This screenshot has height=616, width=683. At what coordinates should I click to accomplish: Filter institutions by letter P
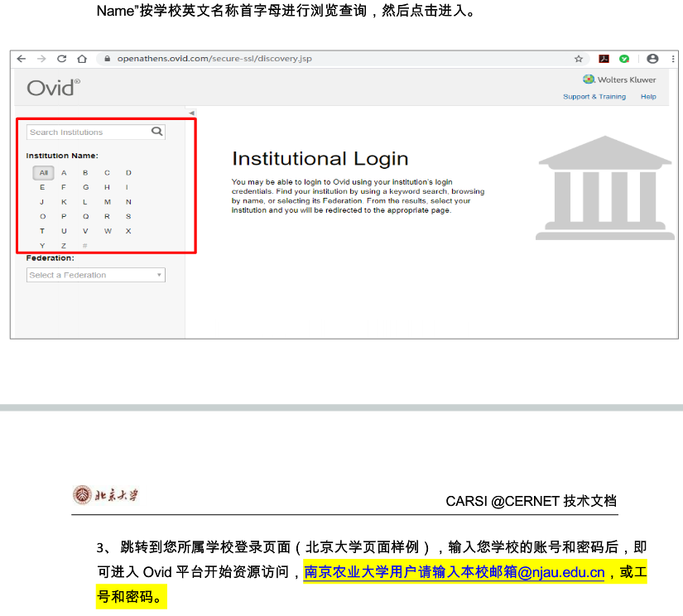[64, 216]
